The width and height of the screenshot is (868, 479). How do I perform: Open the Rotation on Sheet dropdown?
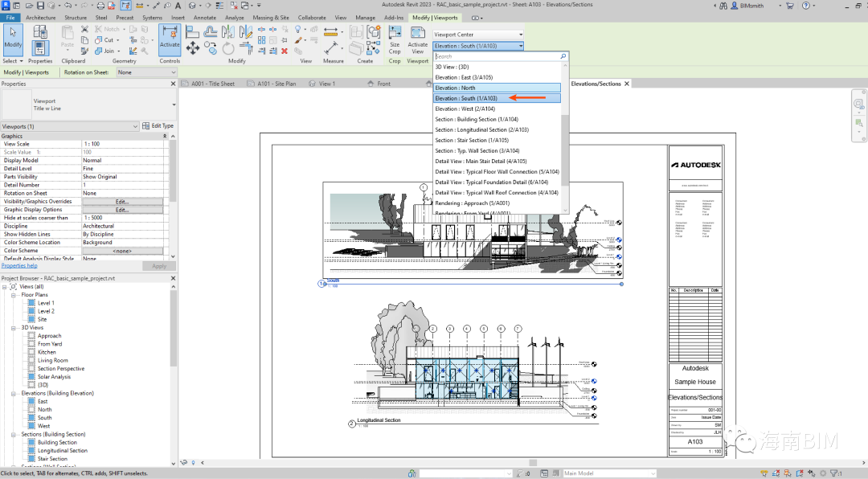(x=147, y=72)
